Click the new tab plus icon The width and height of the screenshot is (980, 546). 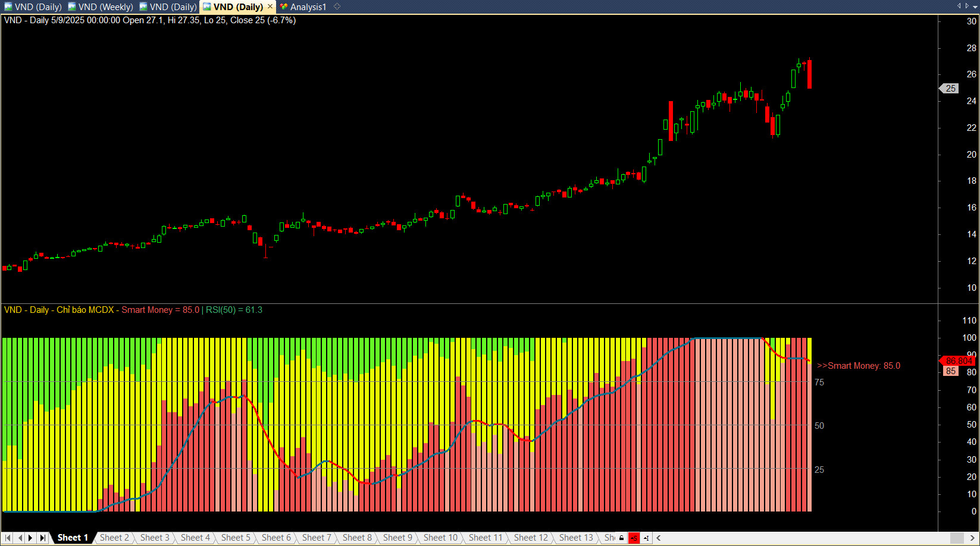(x=337, y=7)
